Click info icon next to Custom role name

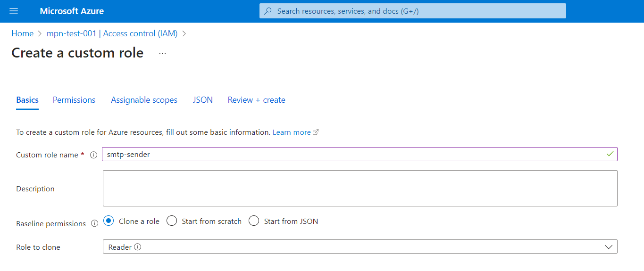pyautogui.click(x=93, y=155)
